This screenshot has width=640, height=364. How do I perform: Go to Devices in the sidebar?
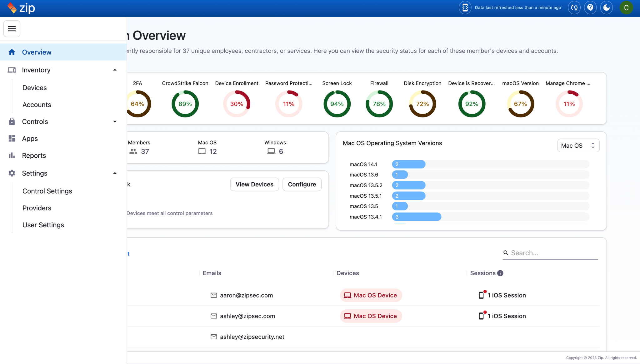coord(35,88)
